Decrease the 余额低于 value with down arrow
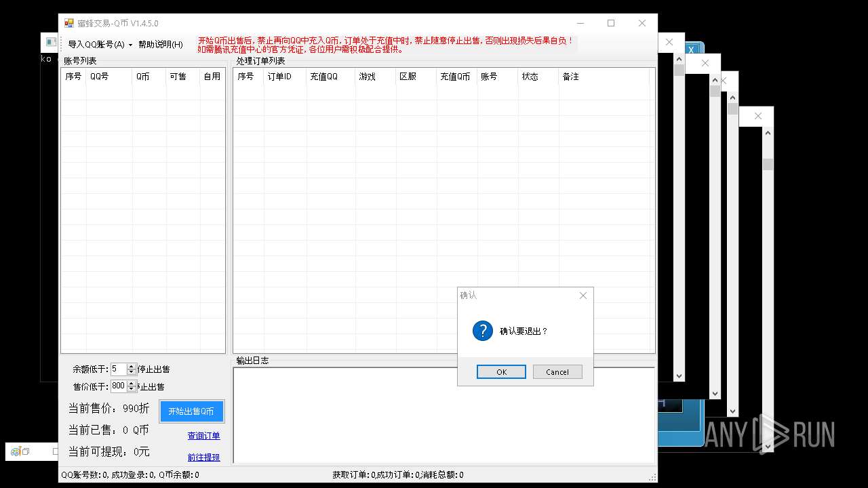The height and width of the screenshot is (488, 868). (132, 372)
